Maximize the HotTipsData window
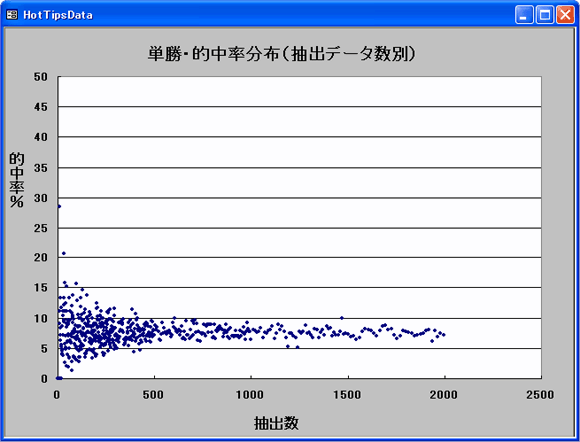 point(544,15)
